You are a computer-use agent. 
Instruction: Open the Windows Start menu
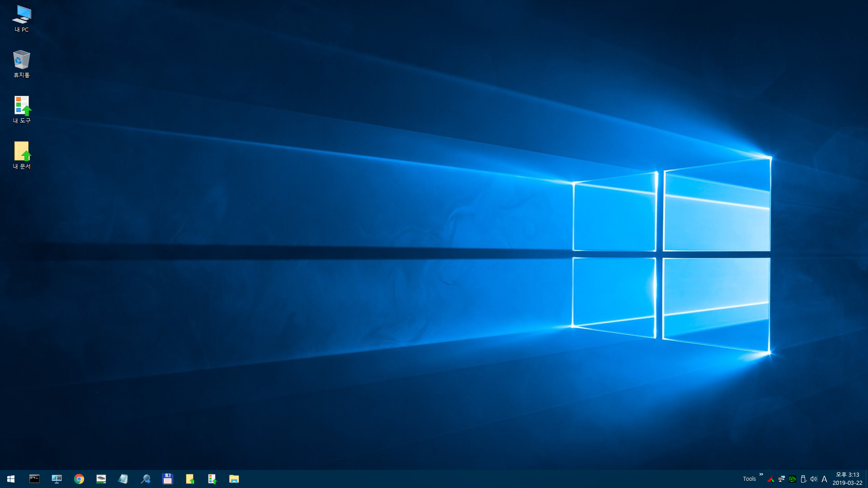[11, 479]
